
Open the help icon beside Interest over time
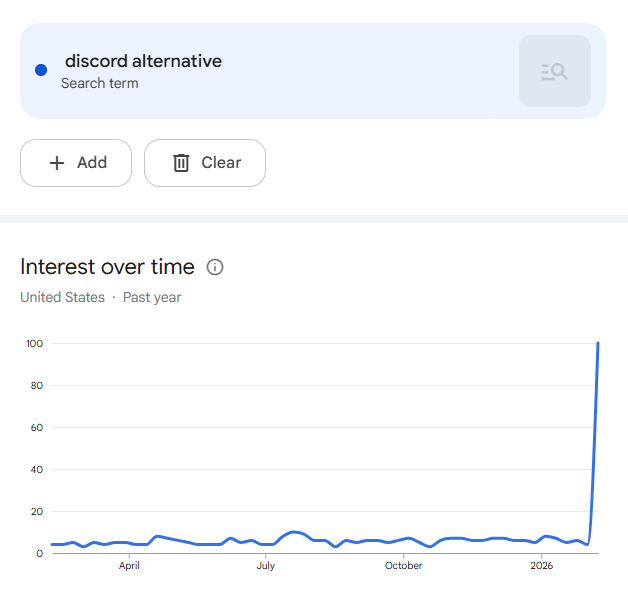click(x=214, y=267)
